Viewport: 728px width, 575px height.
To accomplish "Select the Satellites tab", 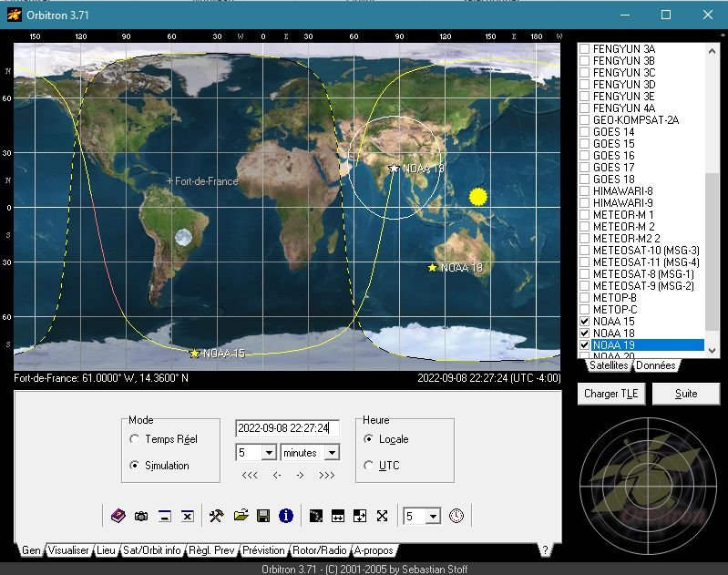I will pyautogui.click(x=609, y=365).
